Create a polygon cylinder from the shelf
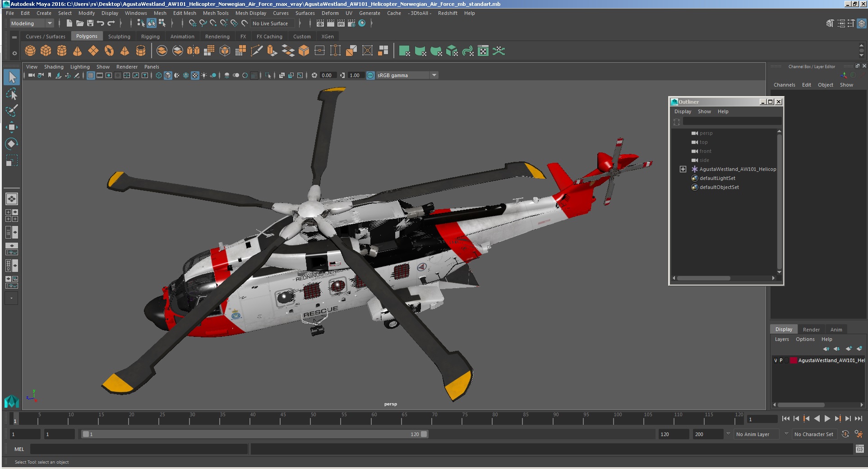 click(x=62, y=51)
